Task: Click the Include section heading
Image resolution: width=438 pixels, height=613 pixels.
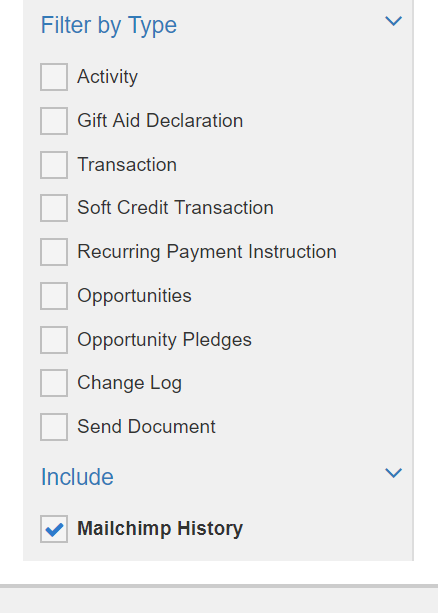Action: [77, 477]
